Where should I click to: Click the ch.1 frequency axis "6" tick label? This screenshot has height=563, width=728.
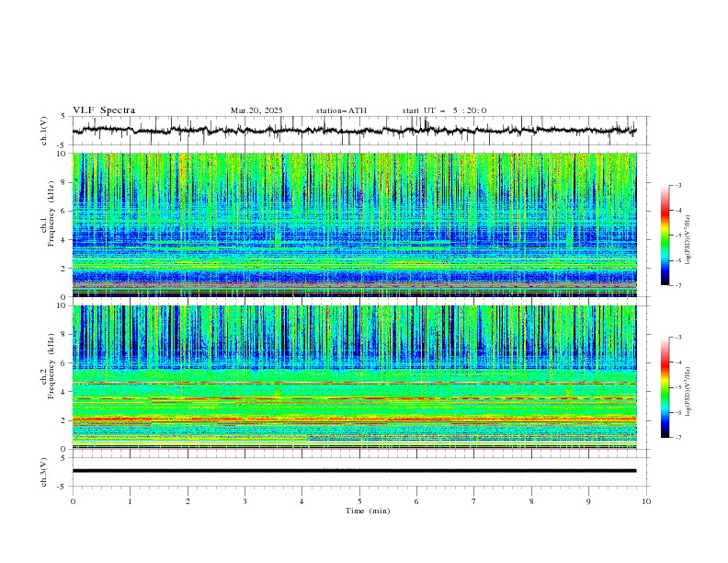[65, 211]
